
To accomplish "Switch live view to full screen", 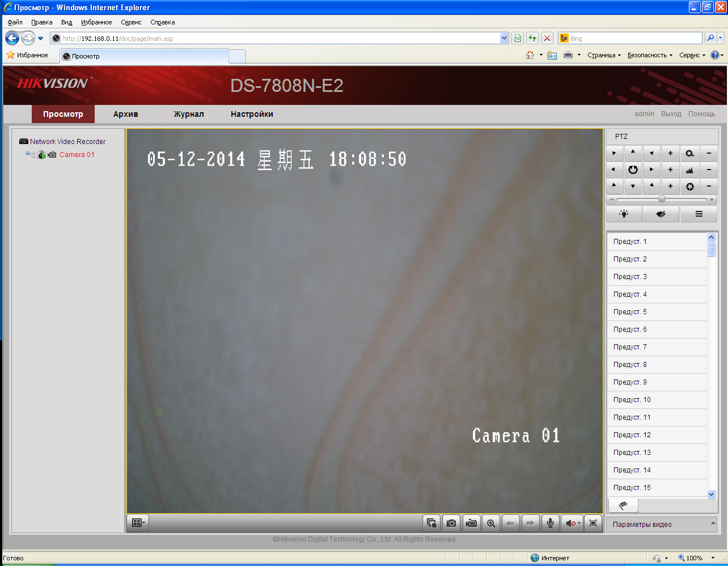I will click(593, 523).
